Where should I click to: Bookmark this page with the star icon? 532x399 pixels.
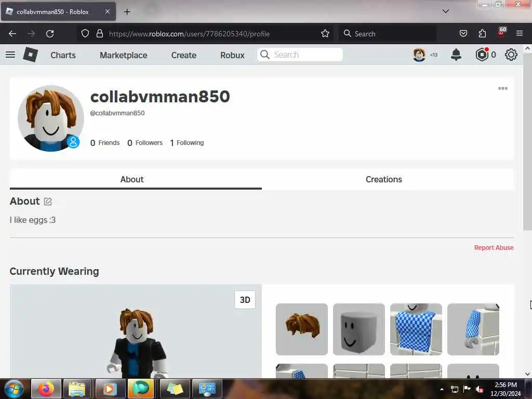[x=325, y=34]
